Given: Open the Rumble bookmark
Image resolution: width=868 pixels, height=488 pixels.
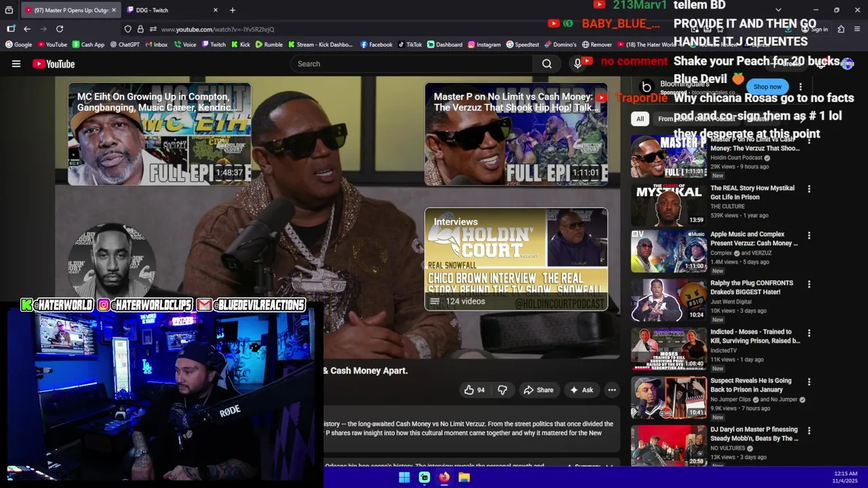Looking at the screenshot, I should 269,45.
